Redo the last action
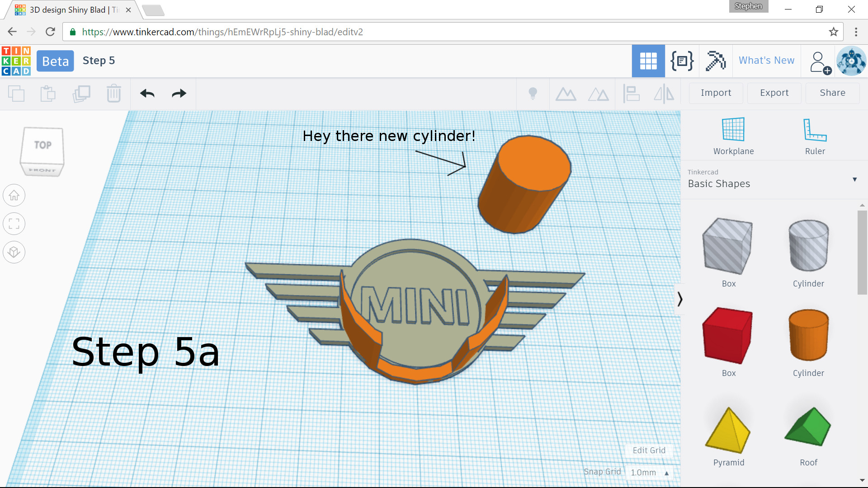The width and height of the screenshot is (868, 488). pyautogui.click(x=179, y=94)
